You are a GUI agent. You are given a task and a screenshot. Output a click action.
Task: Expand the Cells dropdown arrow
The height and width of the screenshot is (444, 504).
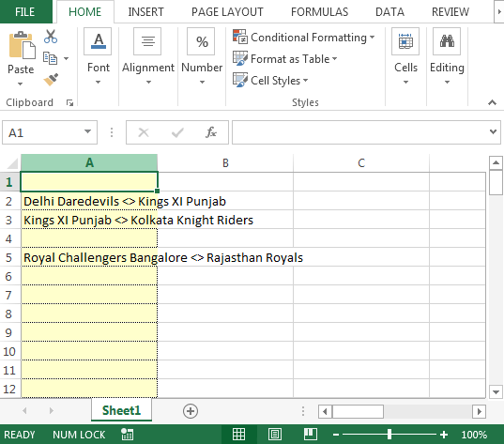(405, 83)
